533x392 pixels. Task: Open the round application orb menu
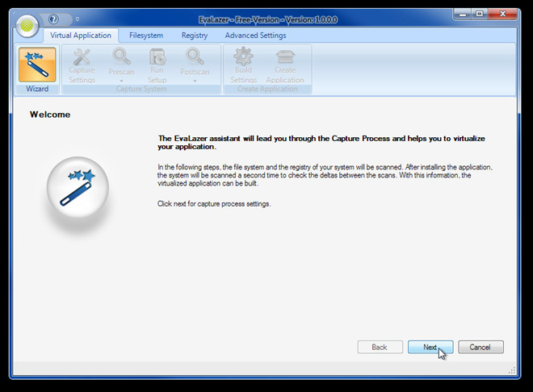pyautogui.click(x=27, y=26)
